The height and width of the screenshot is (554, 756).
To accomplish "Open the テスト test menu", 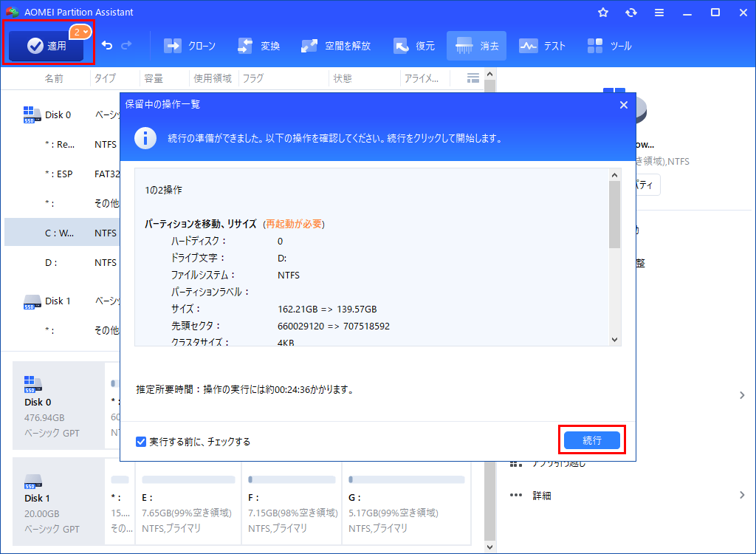I will (x=542, y=46).
